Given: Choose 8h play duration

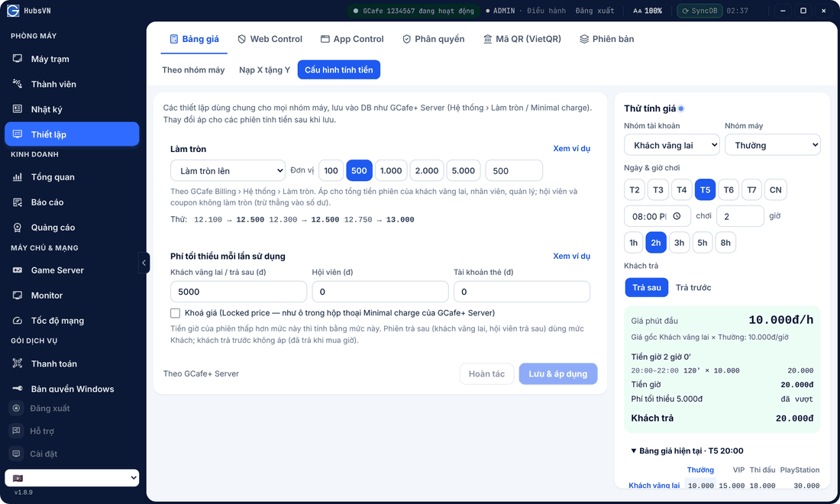Looking at the screenshot, I should pos(725,243).
